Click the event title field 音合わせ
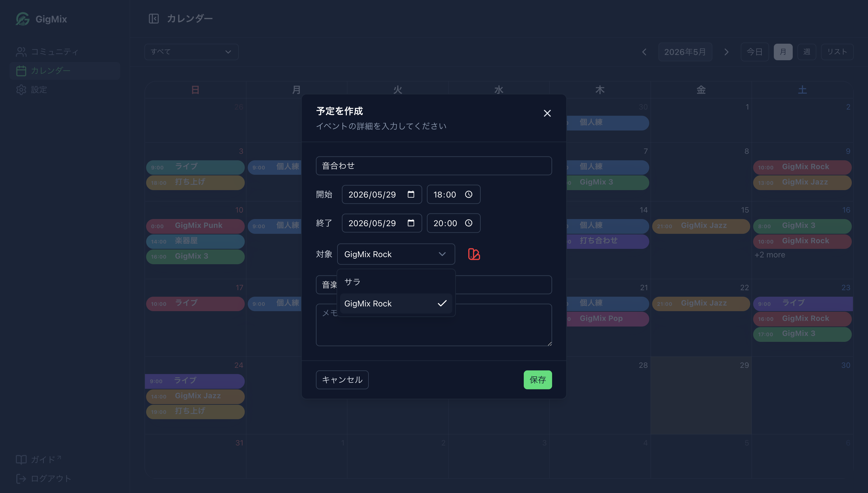The image size is (868, 493). click(434, 166)
